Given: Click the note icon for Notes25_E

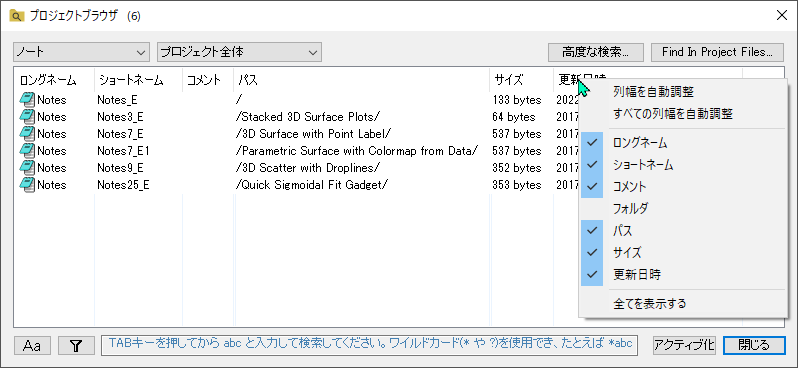Looking at the screenshot, I should tap(27, 184).
